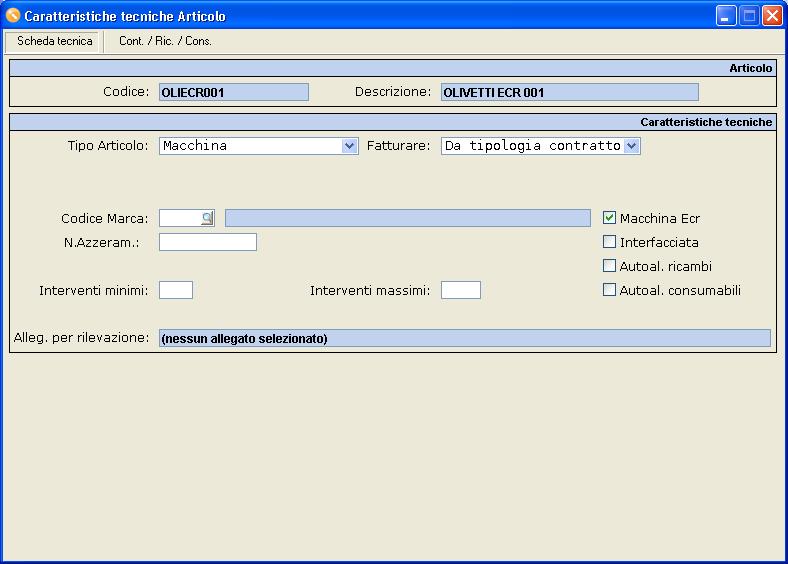Click the Codice field showing OLIECR001
The width and height of the screenshot is (788, 564).
tap(234, 92)
